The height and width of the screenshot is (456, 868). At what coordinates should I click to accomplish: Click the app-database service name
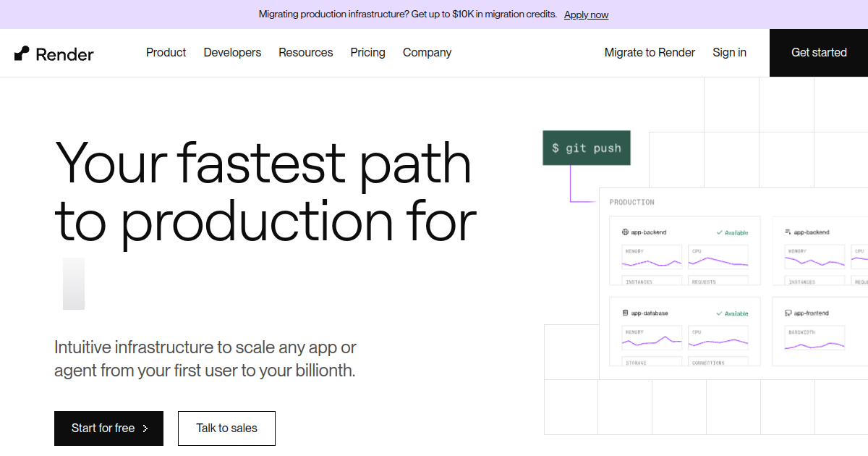pos(650,313)
